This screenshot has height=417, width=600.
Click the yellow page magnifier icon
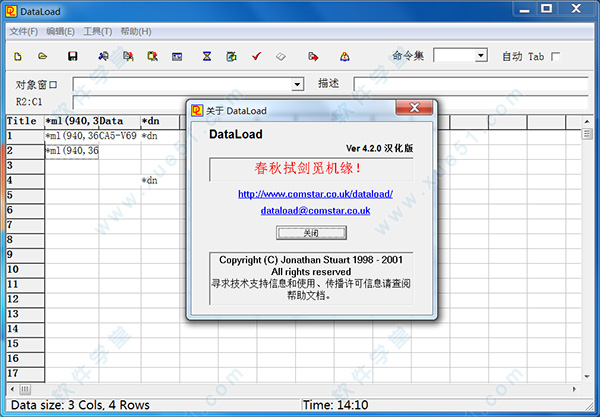coord(153,56)
